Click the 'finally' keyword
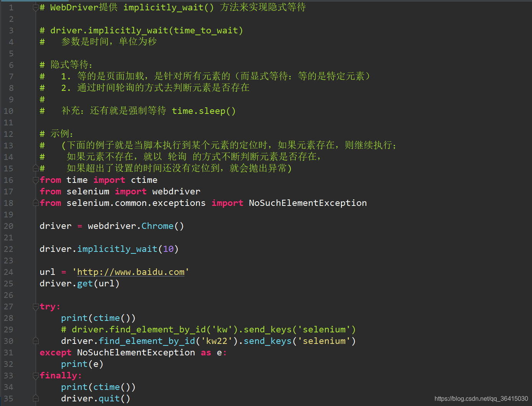Viewport: 532px width, 406px height. 58,376
